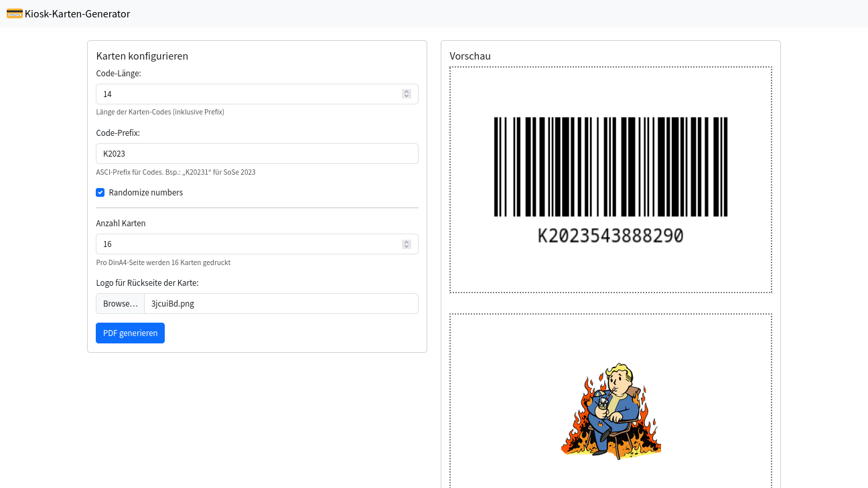Viewport: 868px width, 488px height.
Task: Uncheck the Randomize numbers checkbox
Action: coord(100,192)
